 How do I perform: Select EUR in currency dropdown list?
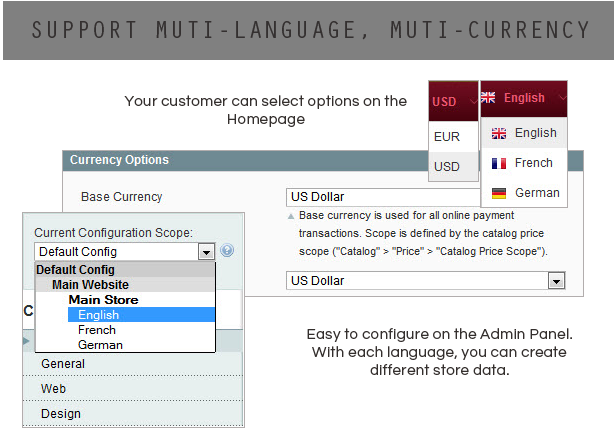point(453,136)
